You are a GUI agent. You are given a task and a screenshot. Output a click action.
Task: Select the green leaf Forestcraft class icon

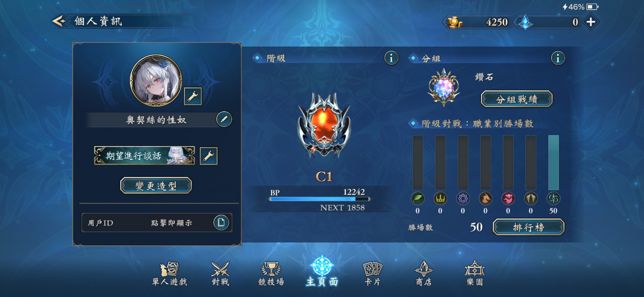pyautogui.click(x=417, y=198)
